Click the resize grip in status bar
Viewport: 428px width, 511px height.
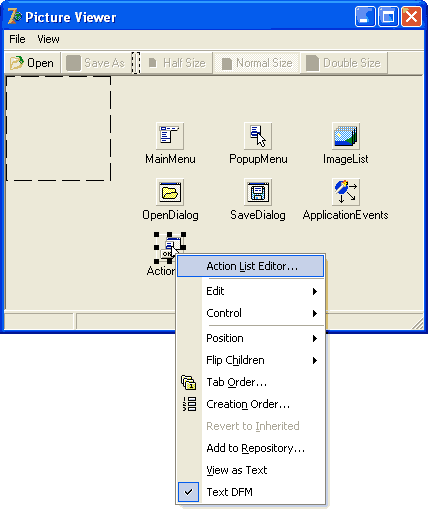[418, 323]
